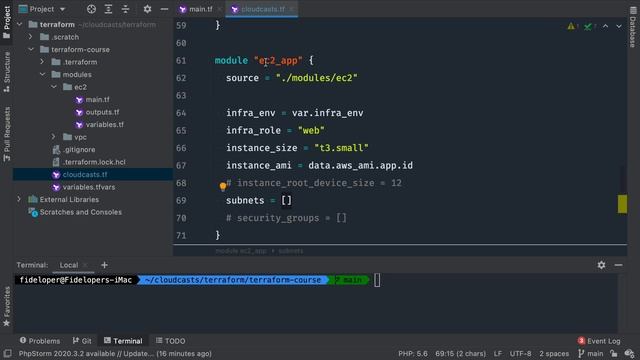Close the main.tf editor tab

click(220, 9)
